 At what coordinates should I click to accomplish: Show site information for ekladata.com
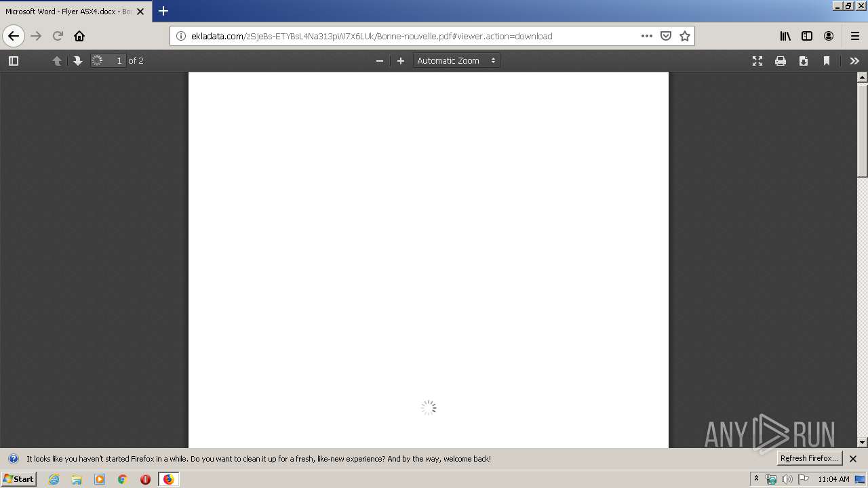[x=180, y=36]
